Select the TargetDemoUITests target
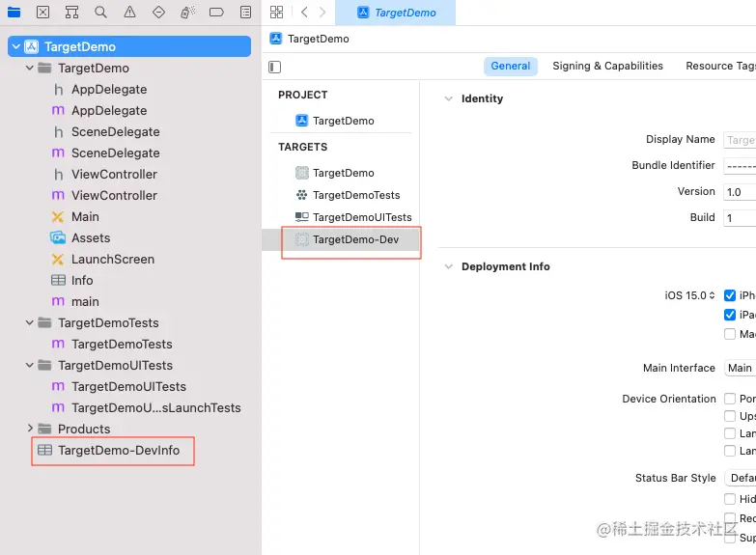 pyautogui.click(x=354, y=217)
